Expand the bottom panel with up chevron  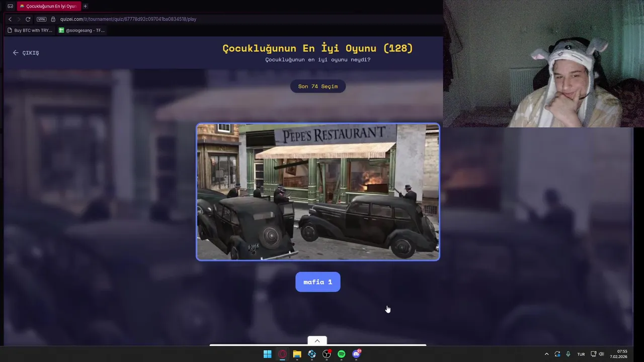[317, 341]
